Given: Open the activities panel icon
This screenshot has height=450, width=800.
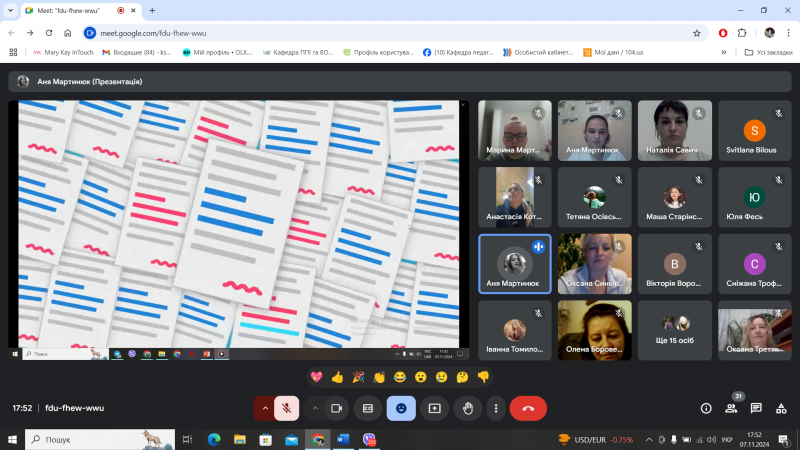Looking at the screenshot, I should click(x=781, y=408).
